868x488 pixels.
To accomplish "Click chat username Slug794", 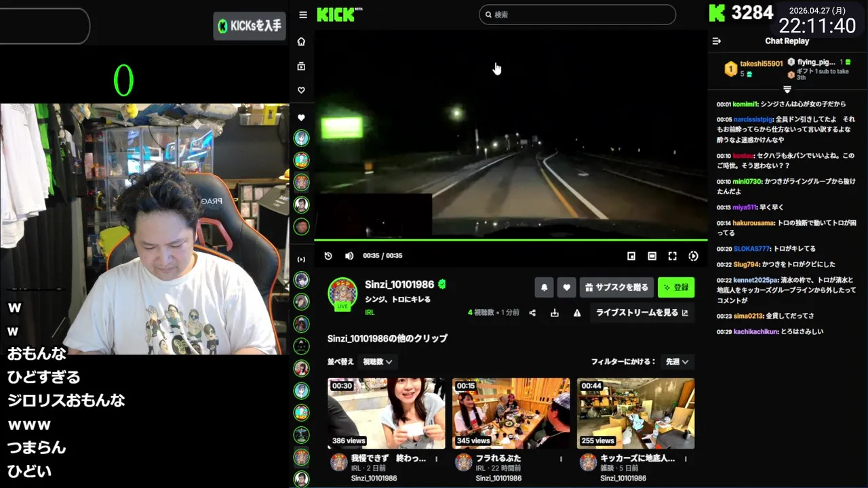I will point(746,264).
